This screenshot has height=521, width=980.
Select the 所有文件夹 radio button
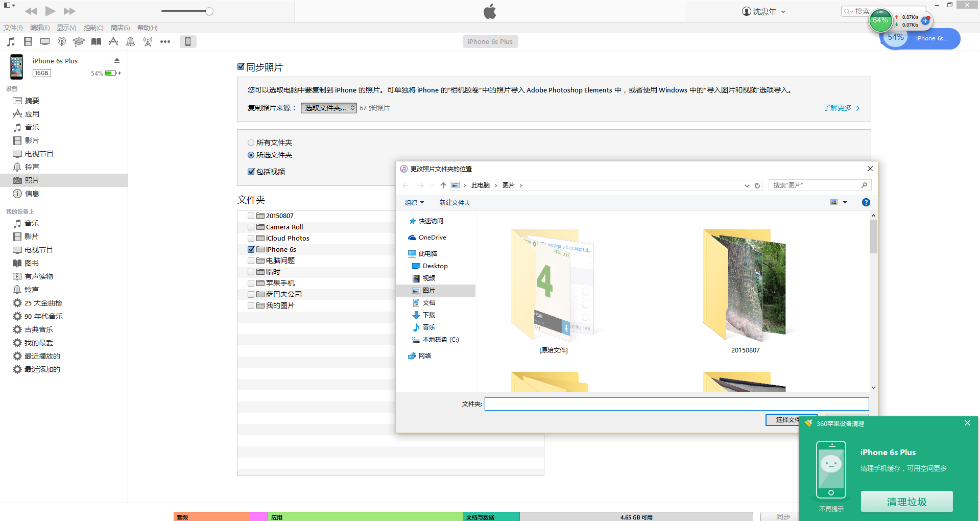point(251,143)
